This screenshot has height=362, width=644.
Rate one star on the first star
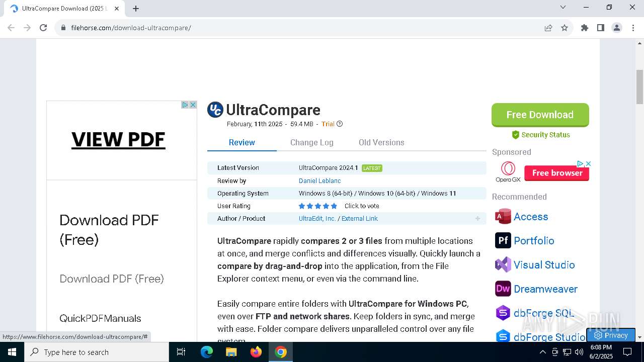coord(302,206)
